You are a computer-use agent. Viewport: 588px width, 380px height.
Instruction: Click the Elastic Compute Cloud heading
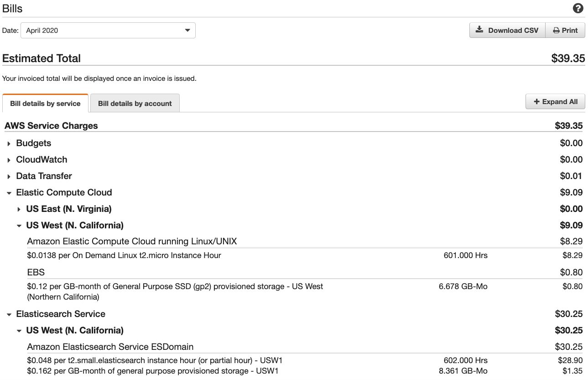coord(64,192)
